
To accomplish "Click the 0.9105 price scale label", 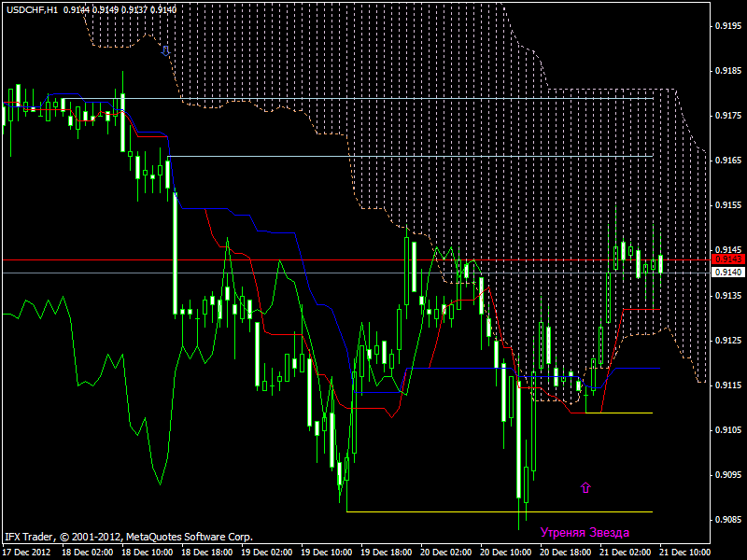I will 728,430.
